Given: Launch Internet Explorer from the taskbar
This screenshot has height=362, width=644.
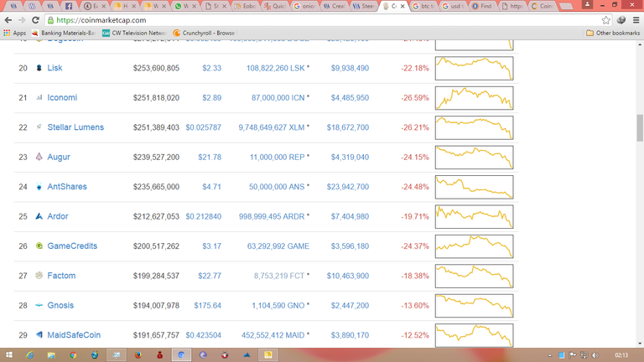Looking at the screenshot, I should click(29, 355).
